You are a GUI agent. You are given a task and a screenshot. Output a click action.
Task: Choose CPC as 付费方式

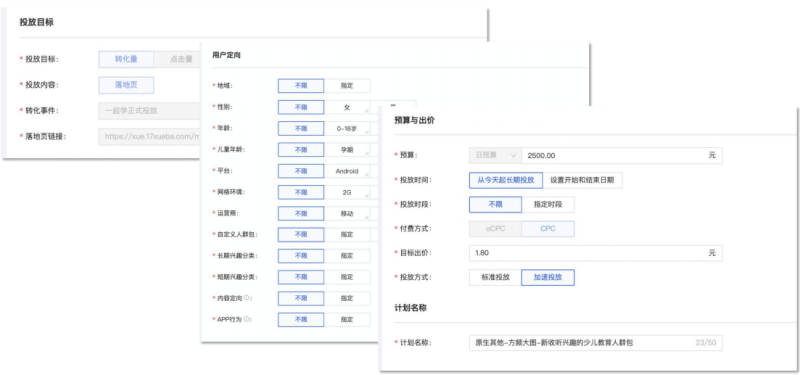point(548,229)
